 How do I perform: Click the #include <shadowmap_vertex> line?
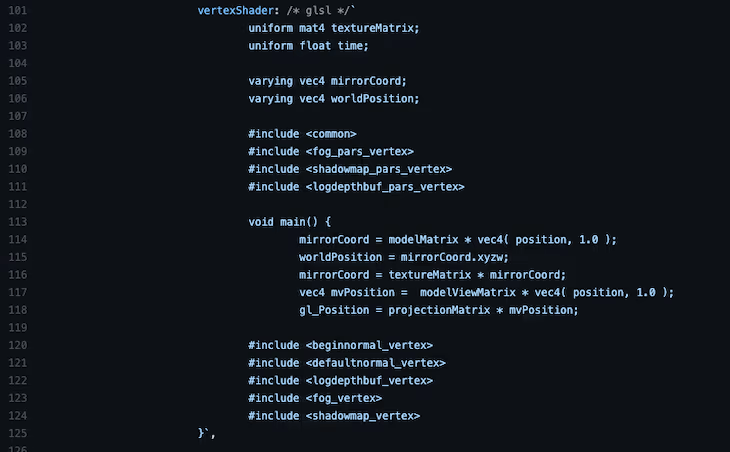(x=334, y=415)
